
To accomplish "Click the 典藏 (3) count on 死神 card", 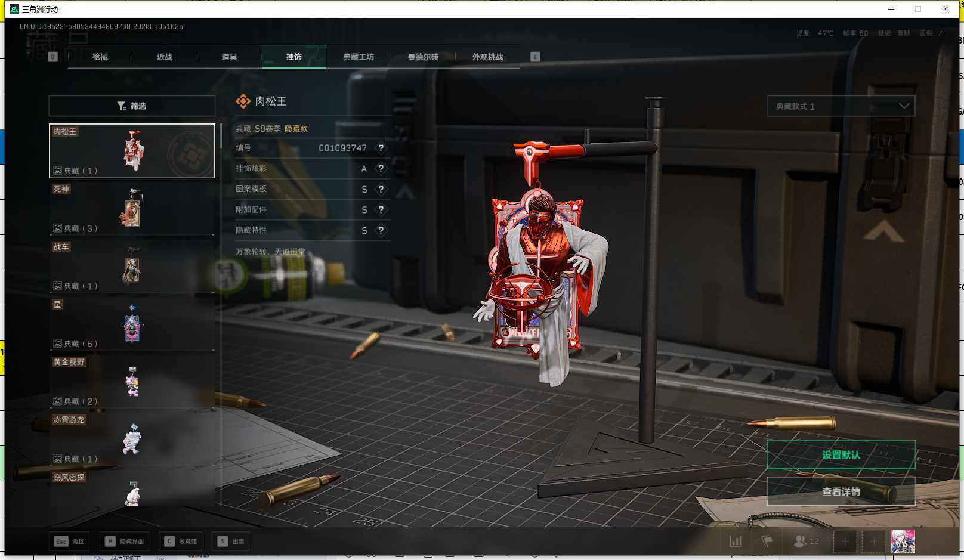I will [76, 228].
